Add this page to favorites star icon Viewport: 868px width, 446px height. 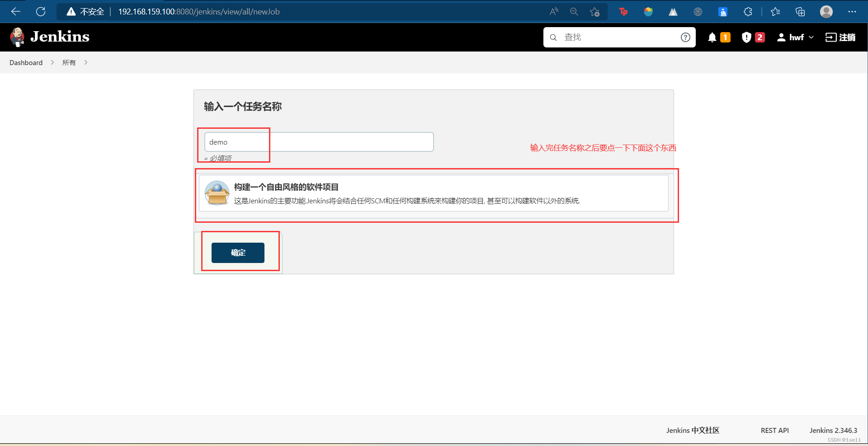click(595, 12)
